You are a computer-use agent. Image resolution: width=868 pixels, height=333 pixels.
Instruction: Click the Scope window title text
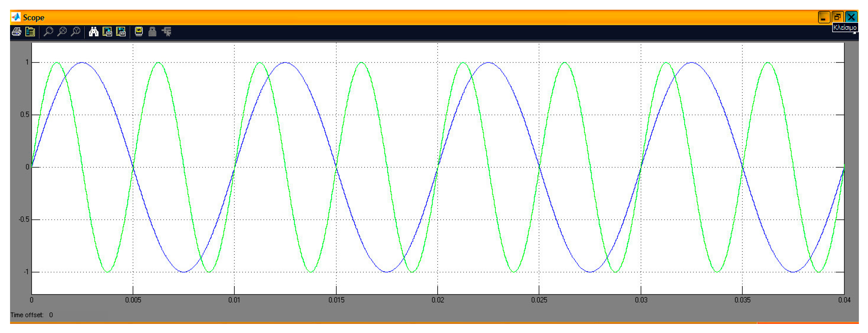[34, 18]
